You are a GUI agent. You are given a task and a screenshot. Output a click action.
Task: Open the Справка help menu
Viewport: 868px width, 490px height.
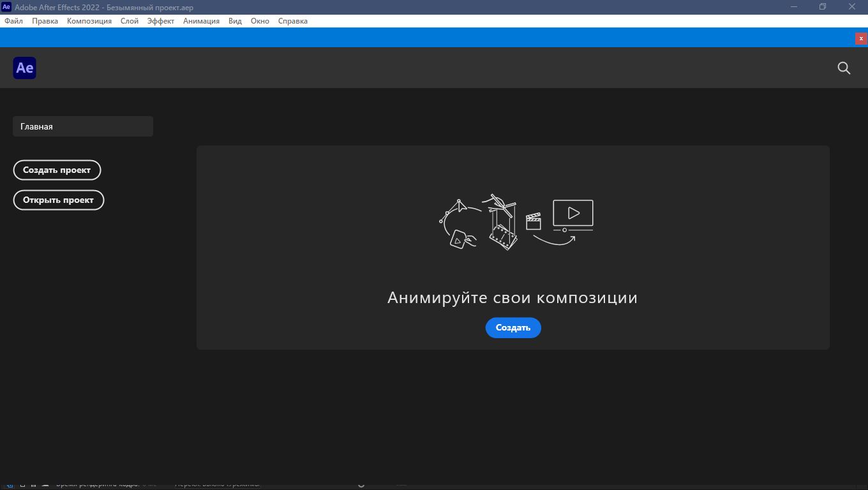coord(293,21)
